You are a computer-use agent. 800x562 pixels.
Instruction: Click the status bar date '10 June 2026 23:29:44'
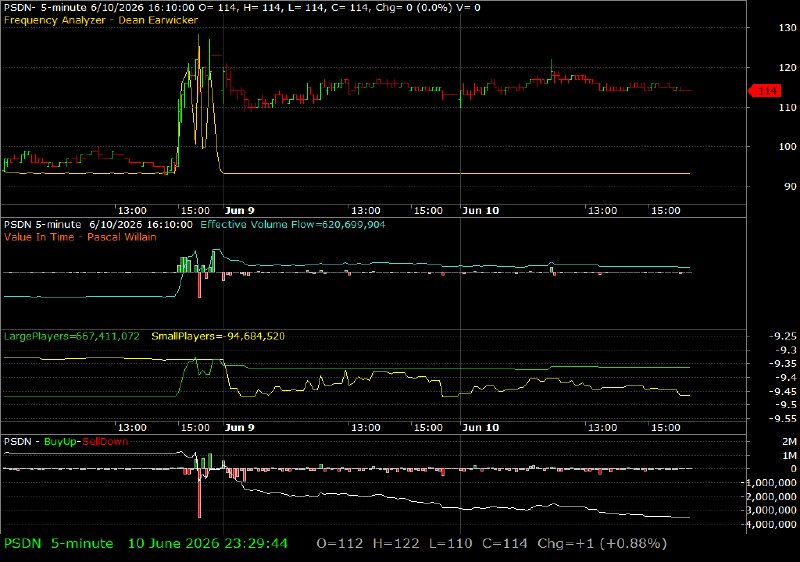(x=208, y=544)
